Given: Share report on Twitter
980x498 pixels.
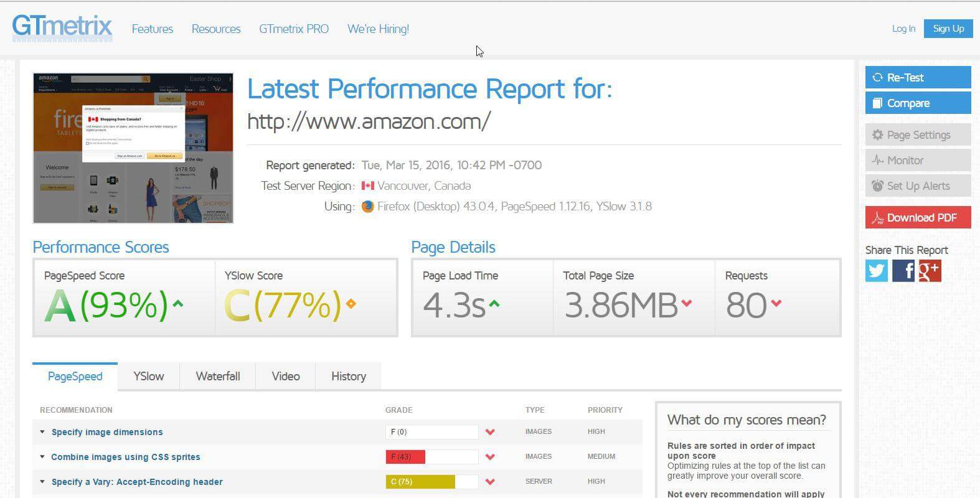Looking at the screenshot, I should click(x=876, y=271).
